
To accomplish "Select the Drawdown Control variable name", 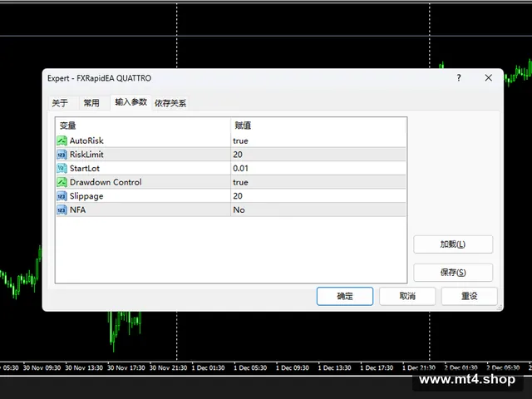I will 106,182.
